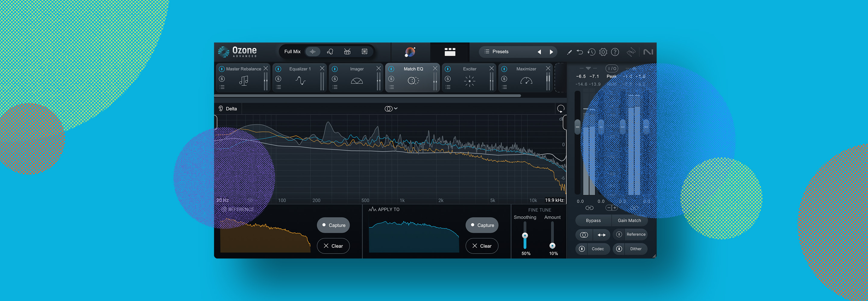
Task: Solo the Exciter module
Action: 448,79
